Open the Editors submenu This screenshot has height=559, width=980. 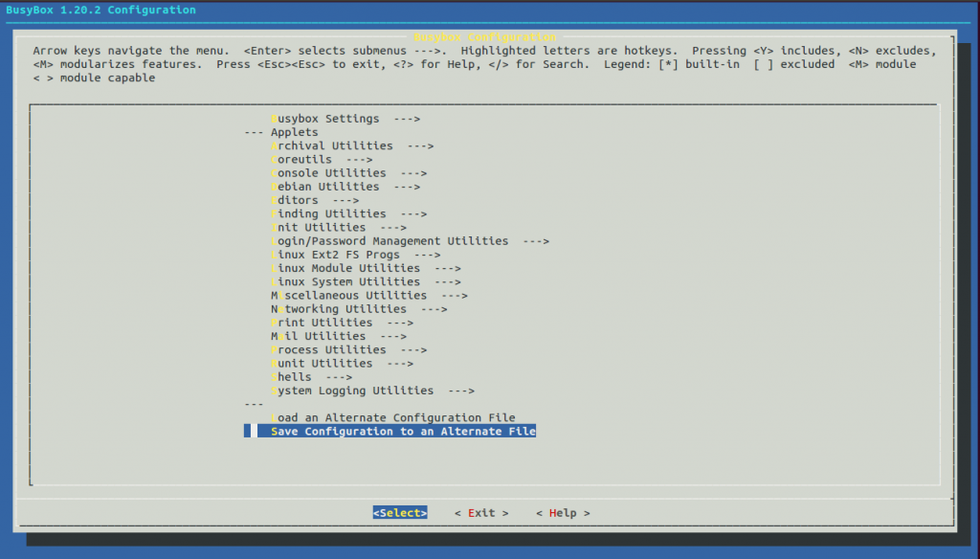tap(314, 200)
